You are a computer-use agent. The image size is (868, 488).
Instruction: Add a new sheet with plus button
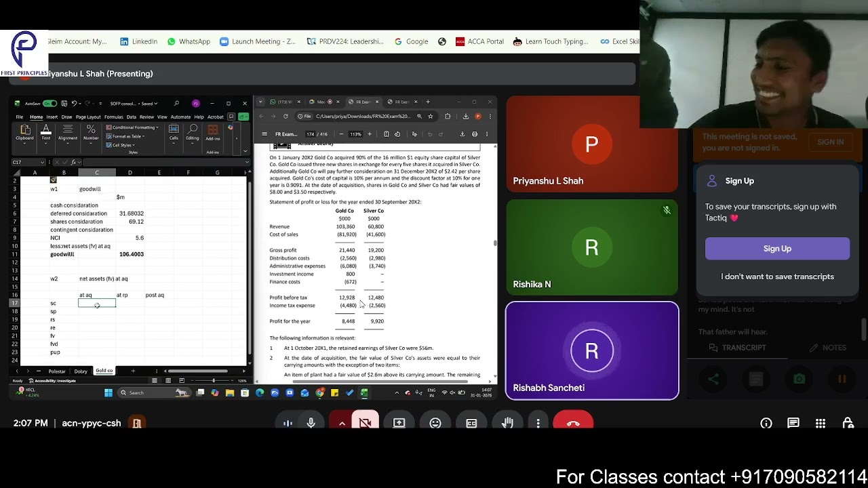(x=133, y=371)
